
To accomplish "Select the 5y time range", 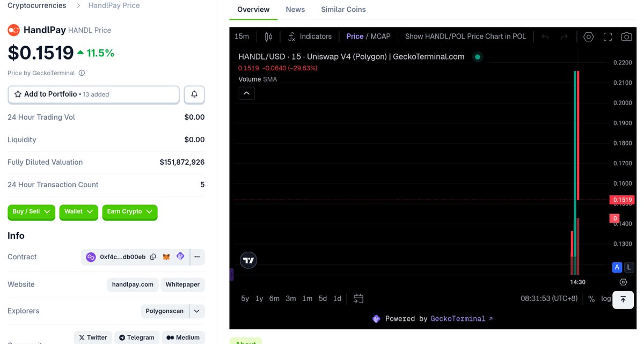I will point(245,299).
